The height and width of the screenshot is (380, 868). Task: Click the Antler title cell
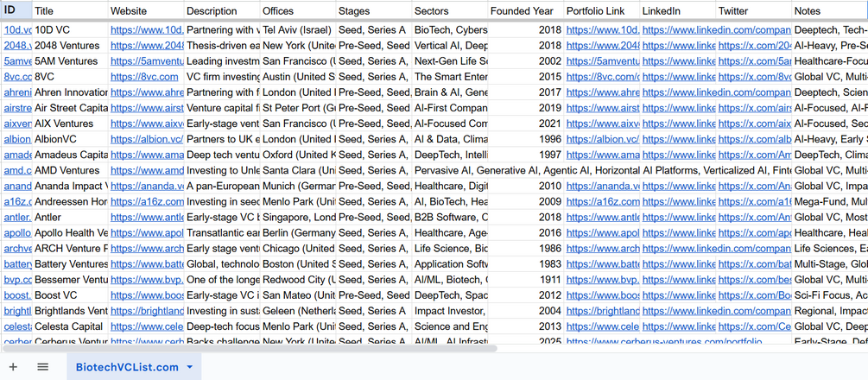[x=70, y=217]
